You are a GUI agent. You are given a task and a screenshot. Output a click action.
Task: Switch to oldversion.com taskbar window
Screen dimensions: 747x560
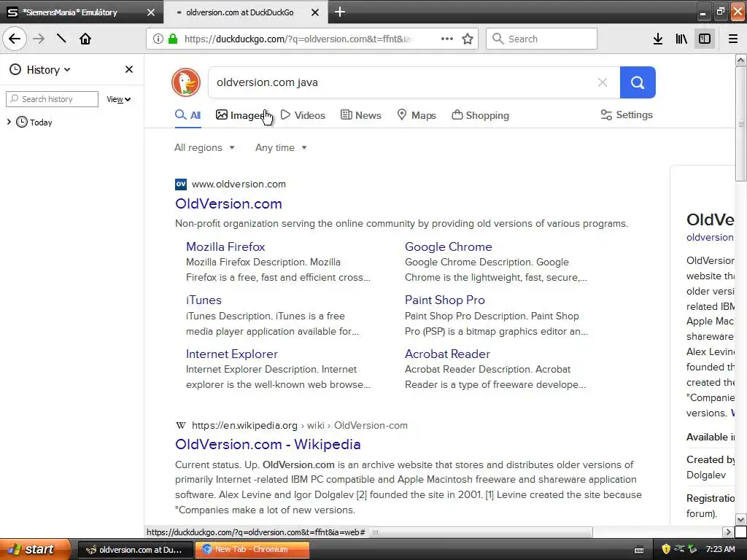point(135,550)
